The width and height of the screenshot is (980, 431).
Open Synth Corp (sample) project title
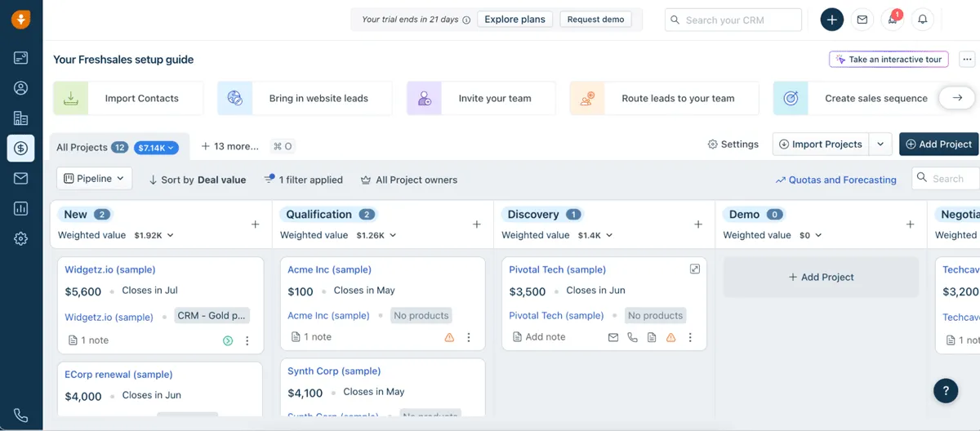tap(334, 371)
